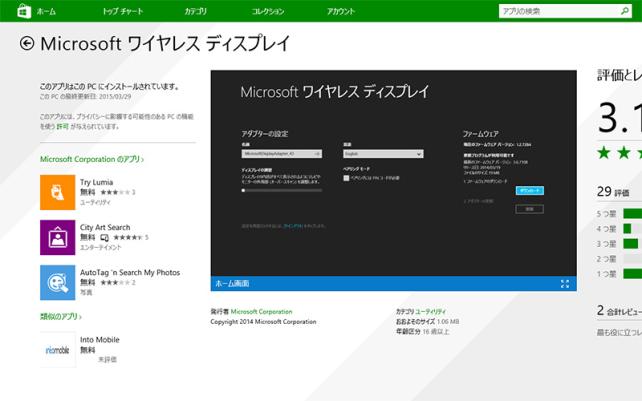
Task: Click Copyright 2014 Microsoft Corporation text
Action: [x=263, y=322]
